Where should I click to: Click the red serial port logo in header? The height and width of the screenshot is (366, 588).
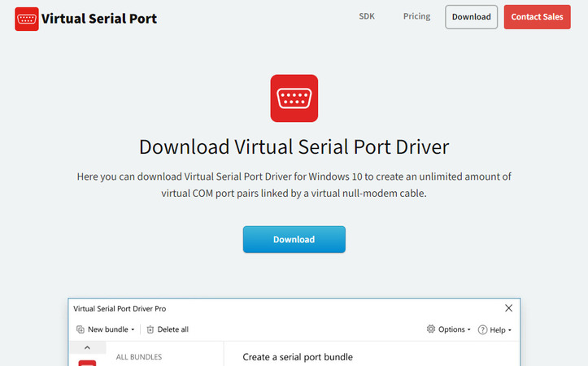tap(27, 18)
